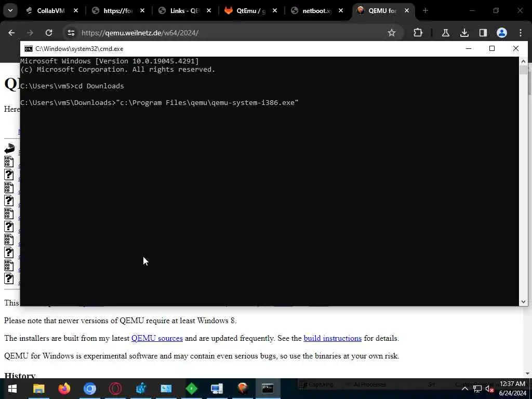Click the first unknown-file question mark icon

[9, 175]
